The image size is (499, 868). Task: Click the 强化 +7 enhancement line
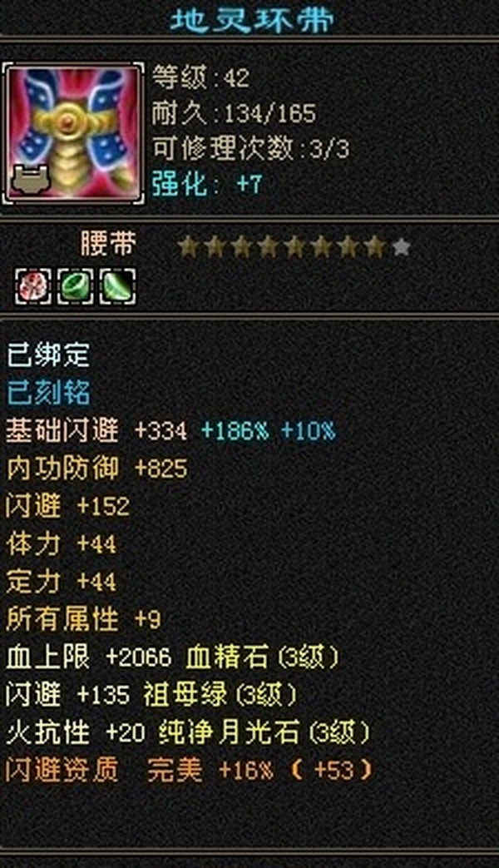207,183
